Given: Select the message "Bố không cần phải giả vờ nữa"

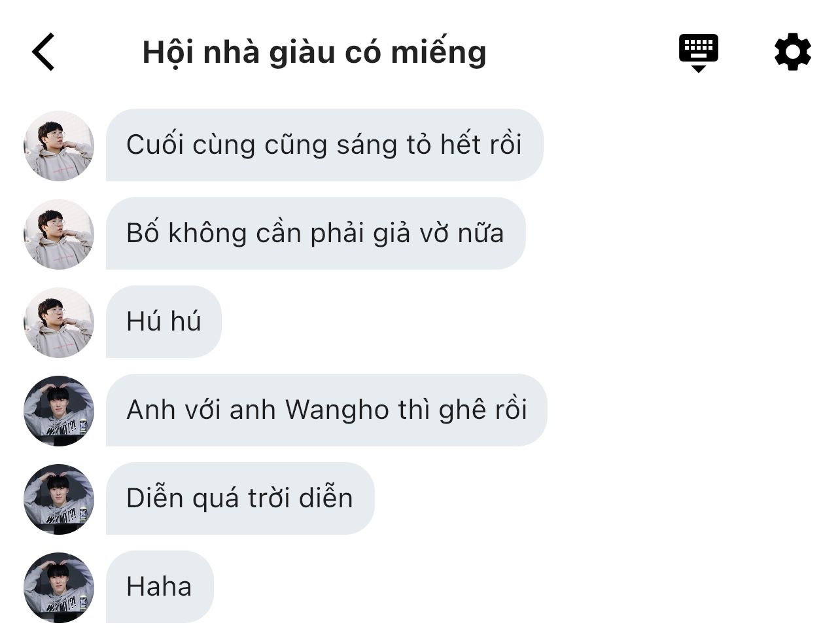Looking at the screenshot, I should pos(315,233).
